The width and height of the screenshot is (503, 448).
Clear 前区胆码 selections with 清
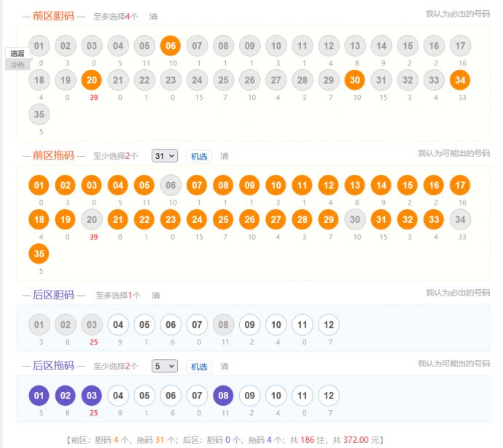pyautogui.click(x=153, y=16)
